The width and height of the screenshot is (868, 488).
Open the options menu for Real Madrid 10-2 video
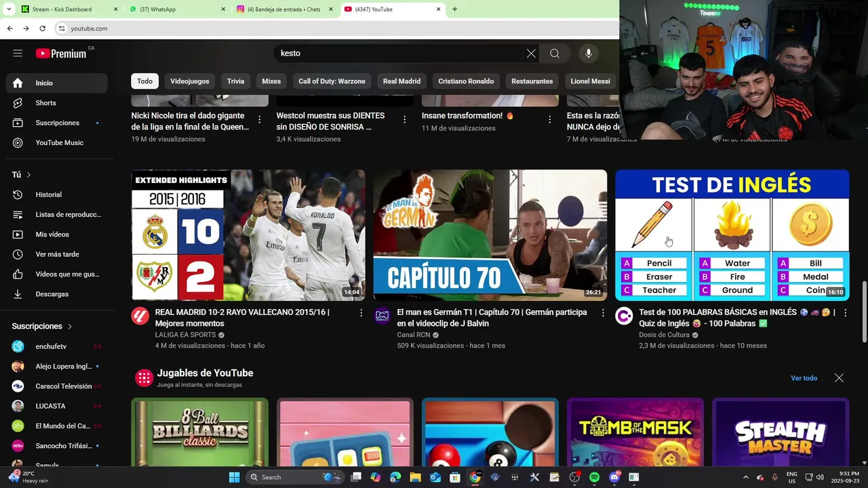pos(361,313)
